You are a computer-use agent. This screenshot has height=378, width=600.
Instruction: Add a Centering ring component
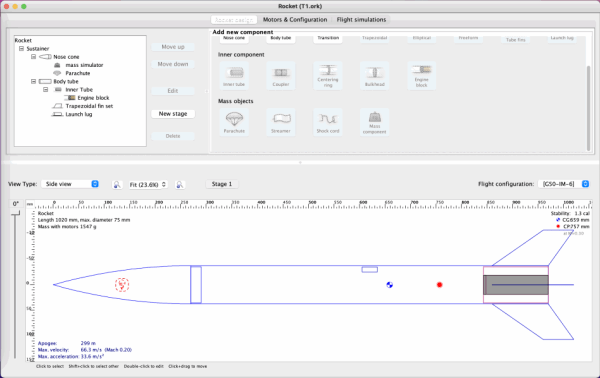(328, 76)
